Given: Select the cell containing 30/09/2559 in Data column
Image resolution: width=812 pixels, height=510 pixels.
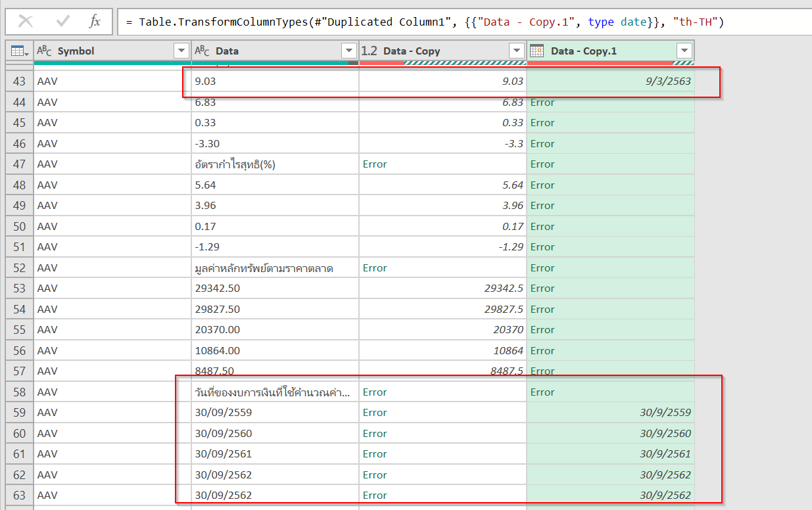Looking at the screenshot, I should point(263,412).
